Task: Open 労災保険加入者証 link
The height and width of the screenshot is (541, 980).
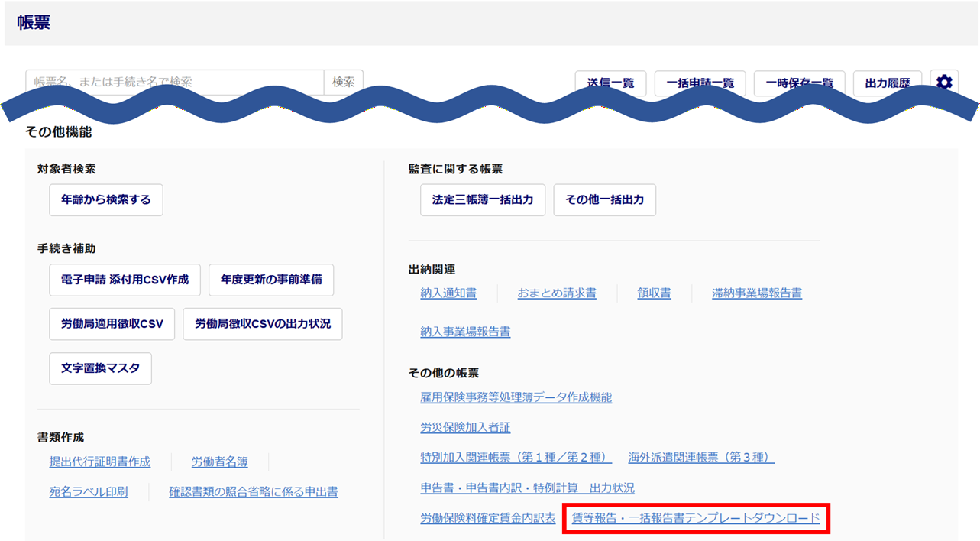Action: [465, 427]
